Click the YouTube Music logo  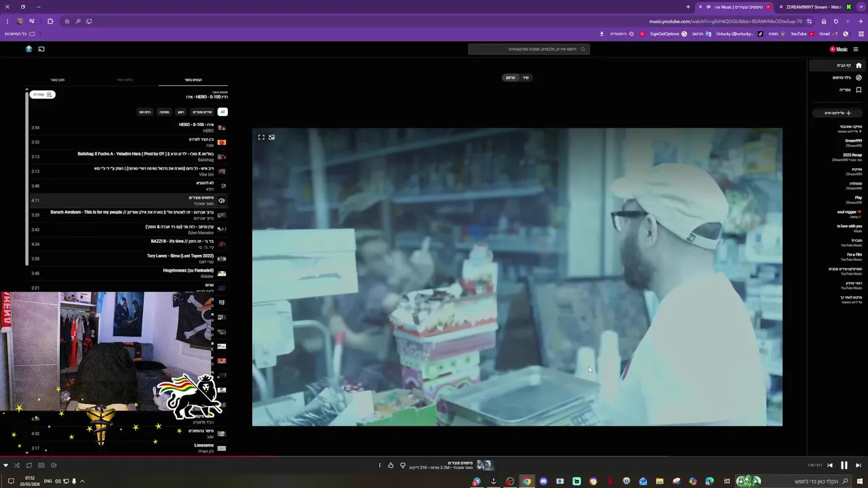click(839, 49)
